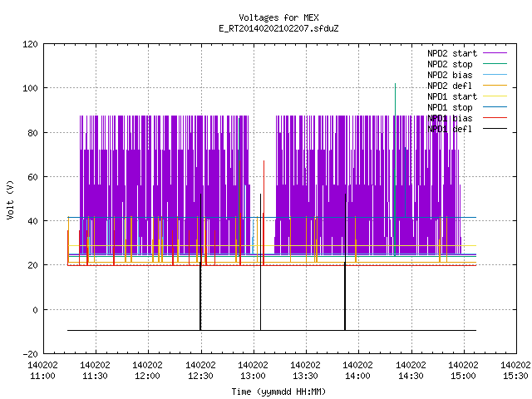Click the x-axis tick 140202 12:00

(x=148, y=371)
